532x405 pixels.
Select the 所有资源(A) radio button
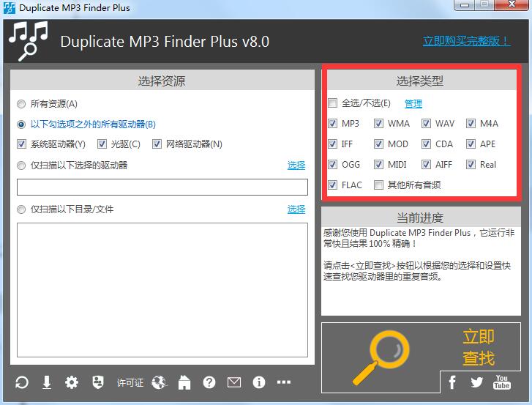coord(21,103)
